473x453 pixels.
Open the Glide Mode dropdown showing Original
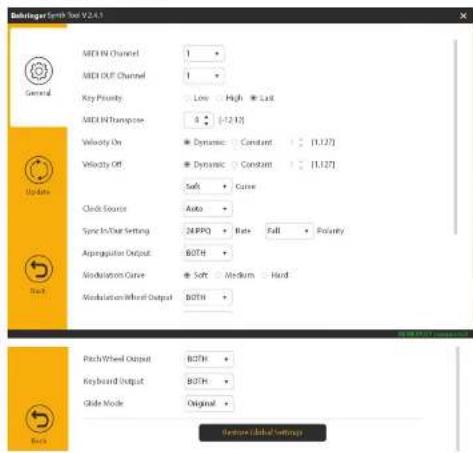[209, 403]
